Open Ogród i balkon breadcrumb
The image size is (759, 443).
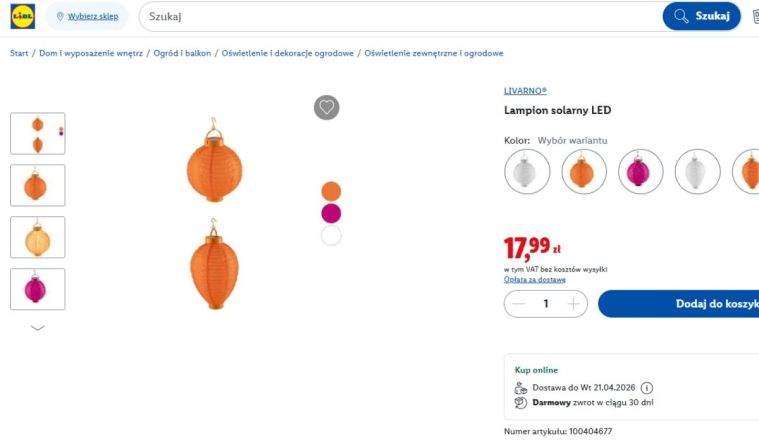tap(182, 53)
